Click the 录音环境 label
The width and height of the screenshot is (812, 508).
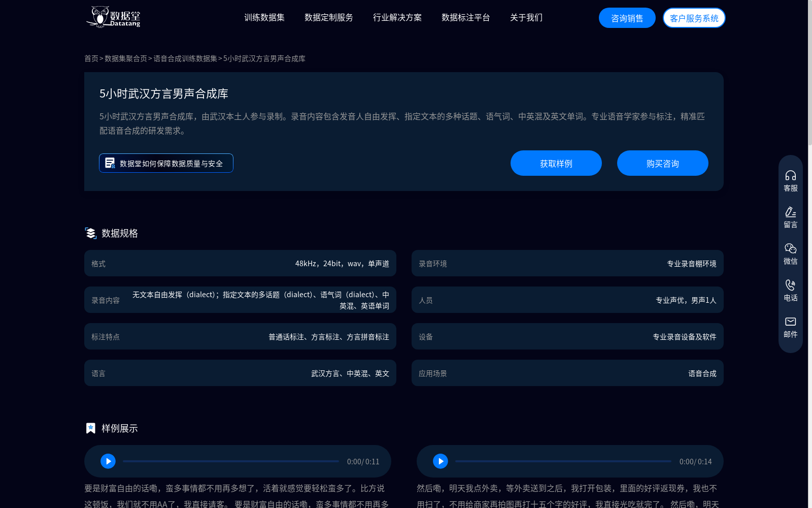click(x=433, y=264)
